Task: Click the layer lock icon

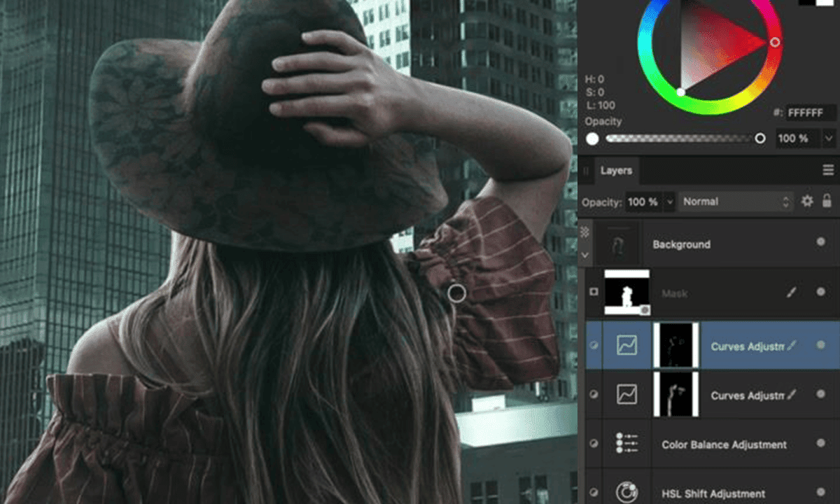Action: tap(828, 201)
